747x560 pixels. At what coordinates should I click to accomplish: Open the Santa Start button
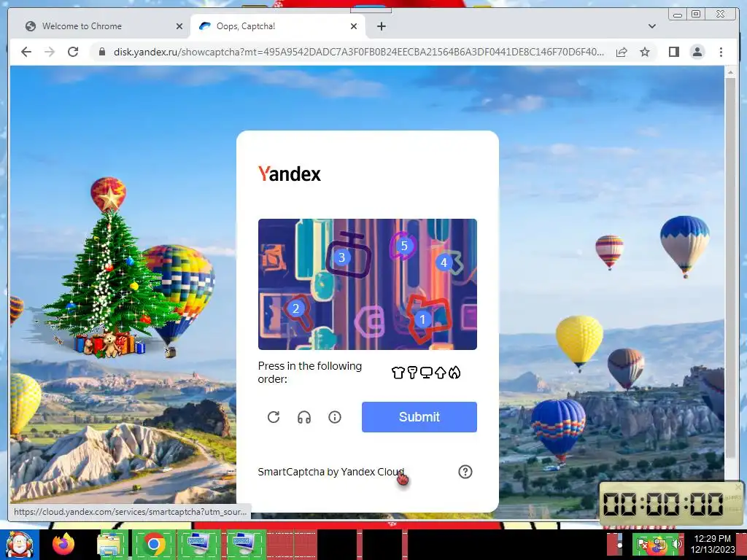20,544
